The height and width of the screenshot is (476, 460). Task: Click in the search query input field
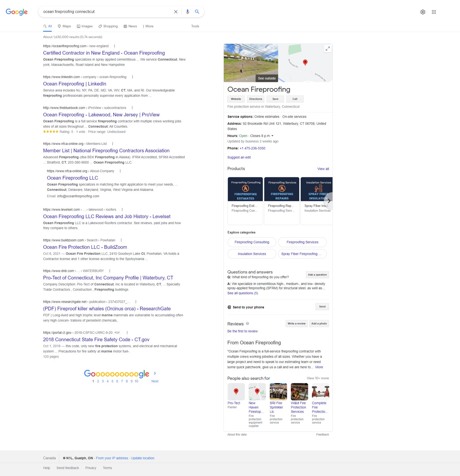click(107, 12)
